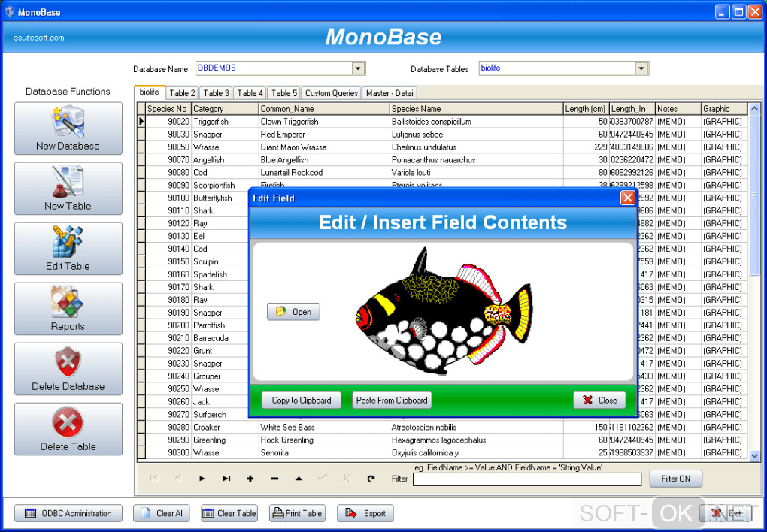The width and height of the screenshot is (767, 532).
Task: Click the grid scrollbar down arrow
Action: [x=753, y=455]
